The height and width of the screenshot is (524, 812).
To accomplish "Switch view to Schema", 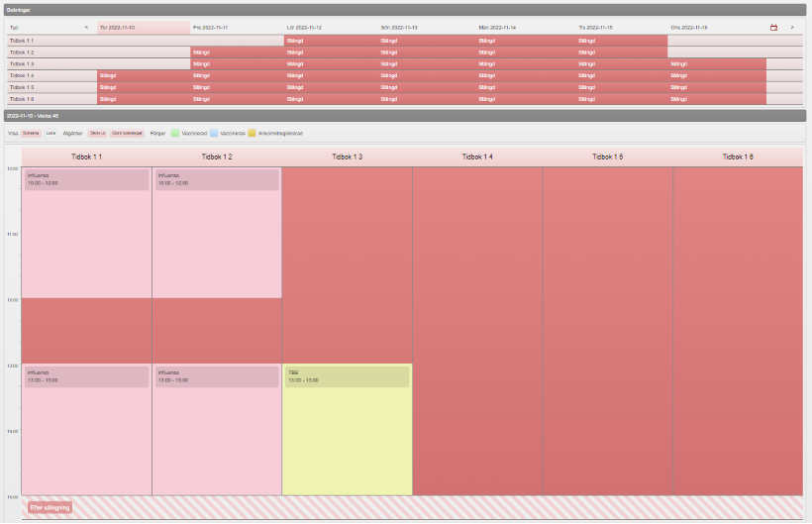I will coord(32,132).
